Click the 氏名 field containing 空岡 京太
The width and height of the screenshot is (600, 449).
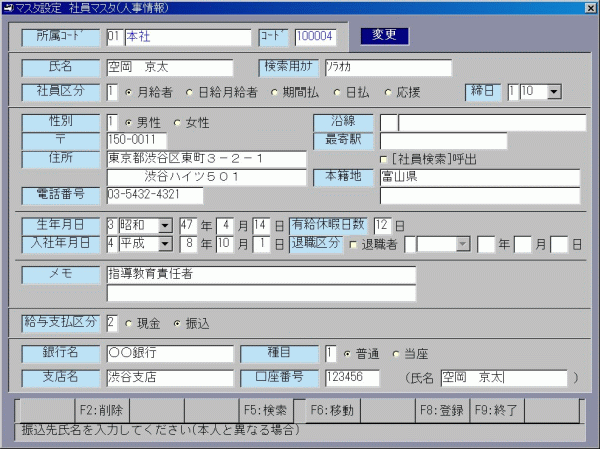point(168,67)
